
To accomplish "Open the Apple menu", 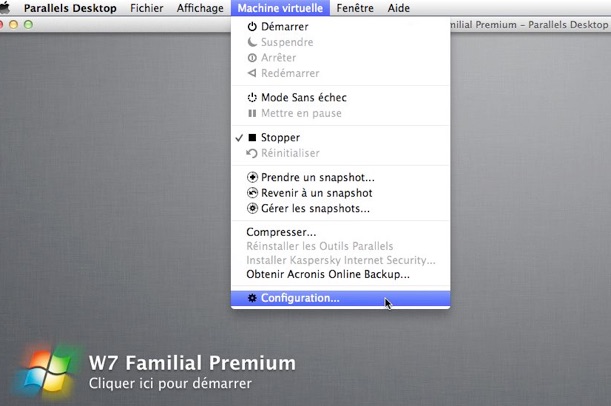I will [5, 8].
